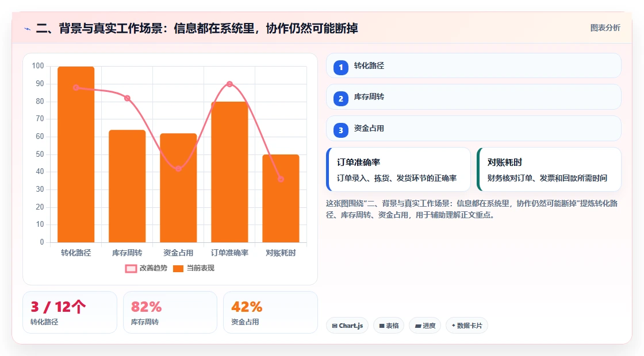Click the number 1 badge for 转化路径
Image resolution: width=644 pixels, height=356 pixels.
(340, 67)
